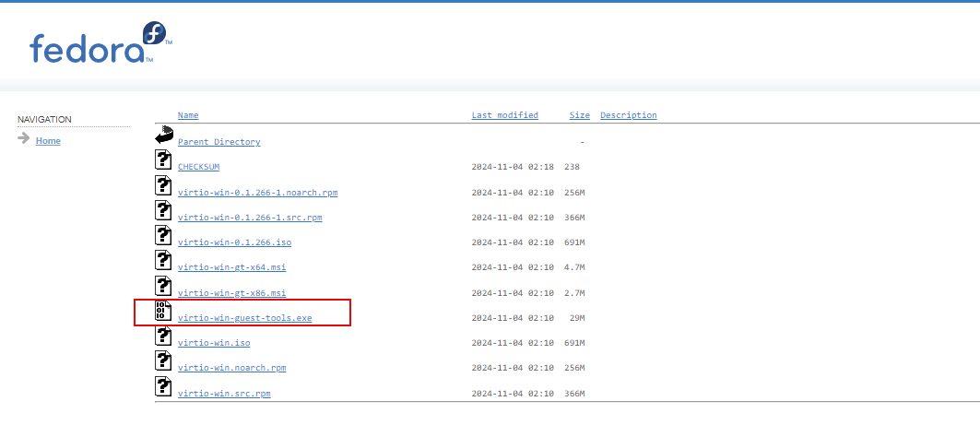Sort listing by Name column
Screen dimensions: 980x425
pos(188,115)
